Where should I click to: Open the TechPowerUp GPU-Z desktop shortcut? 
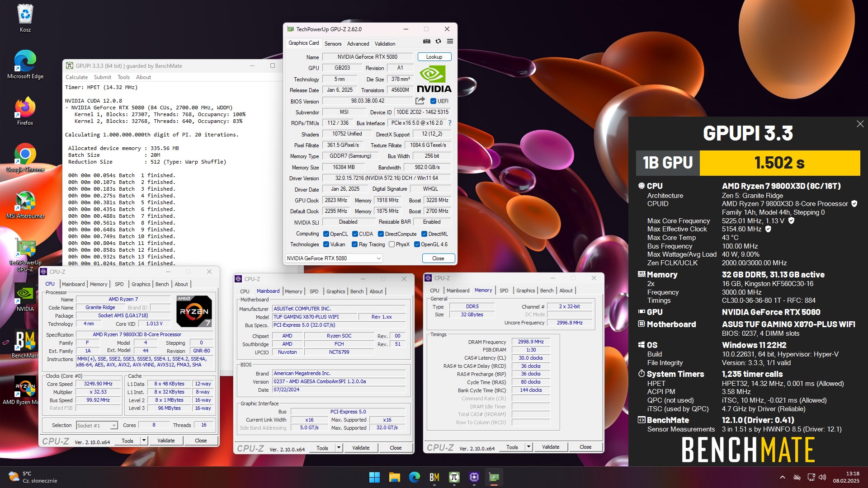pos(25,254)
